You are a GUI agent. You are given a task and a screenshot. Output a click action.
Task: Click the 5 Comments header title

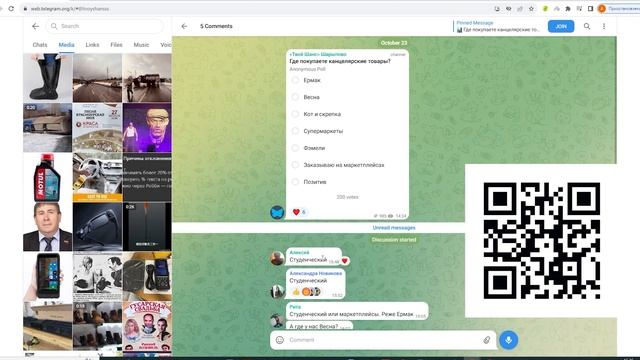216,26
